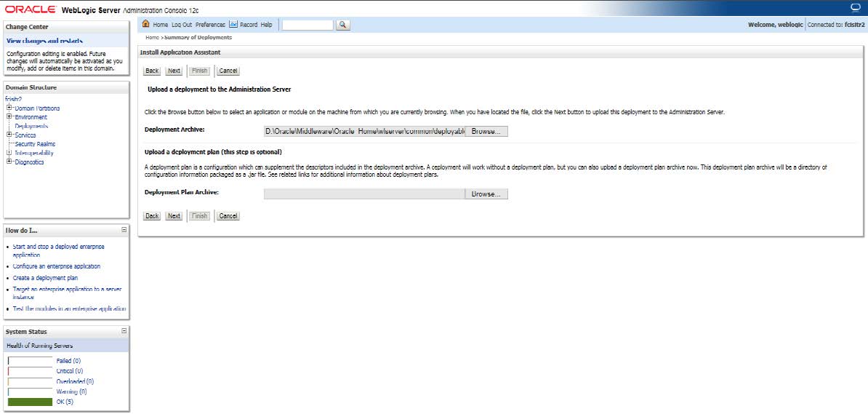Click Connected to: fcisitr2 text
Screen dimensions: 868x414
(836, 25)
